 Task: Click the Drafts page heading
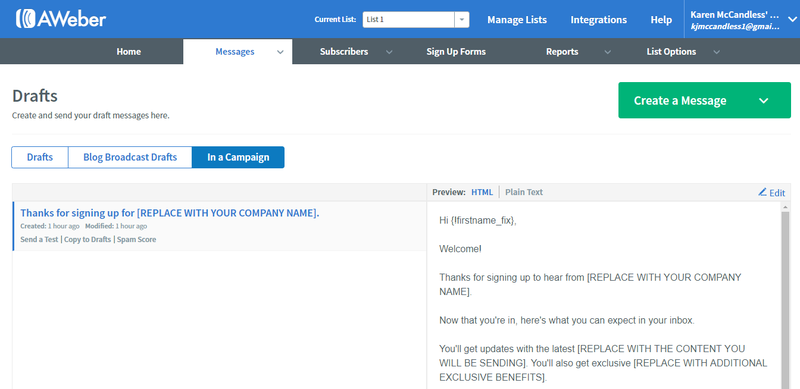(35, 95)
